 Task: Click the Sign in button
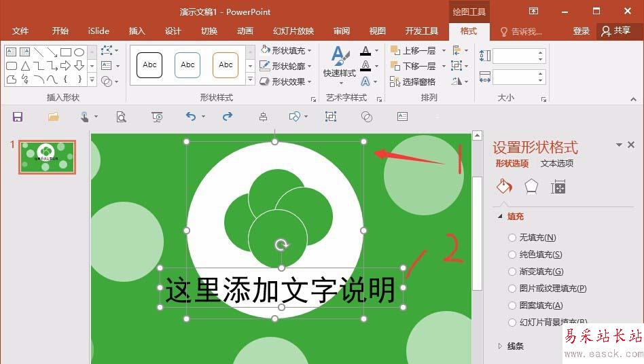(581, 31)
